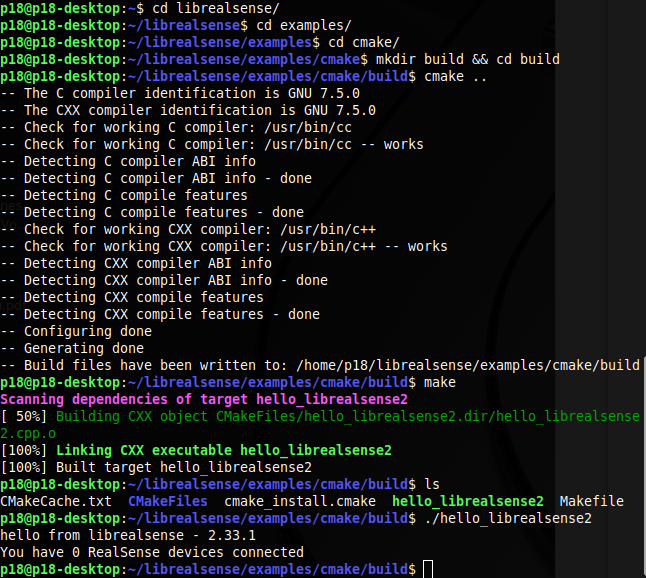This screenshot has width=646, height=578.
Task: Click the terminal cursor block at the final prompt
Action: tap(428, 569)
